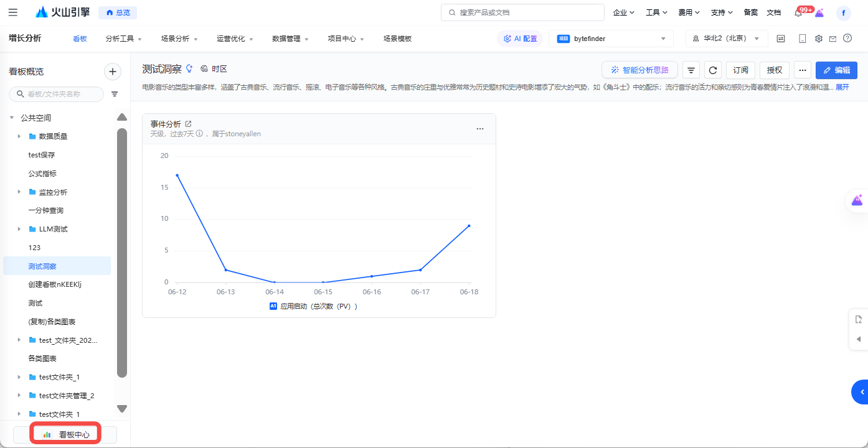
Task: Expand the 费用 dropdown menu
Action: coord(689,12)
